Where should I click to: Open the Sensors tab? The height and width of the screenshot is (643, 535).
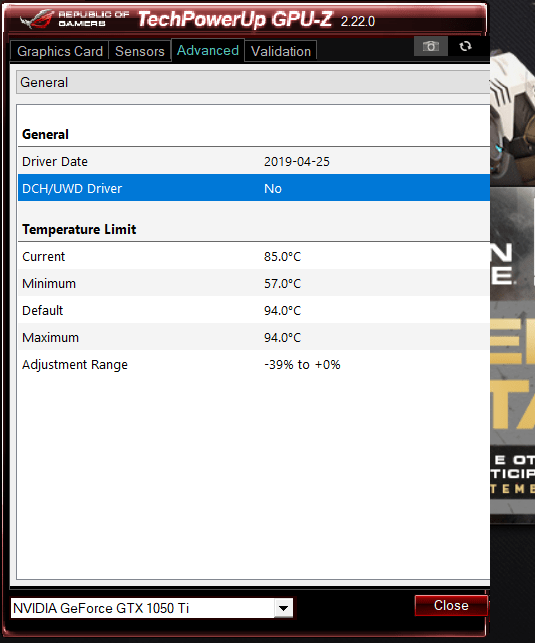click(140, 51)
